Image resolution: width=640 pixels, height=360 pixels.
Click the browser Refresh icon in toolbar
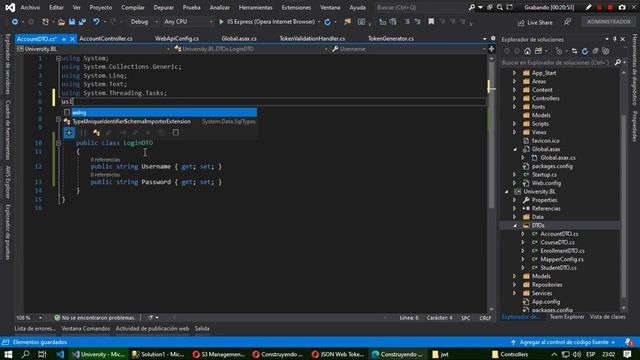pyautogui.click(x=327, y=22)
